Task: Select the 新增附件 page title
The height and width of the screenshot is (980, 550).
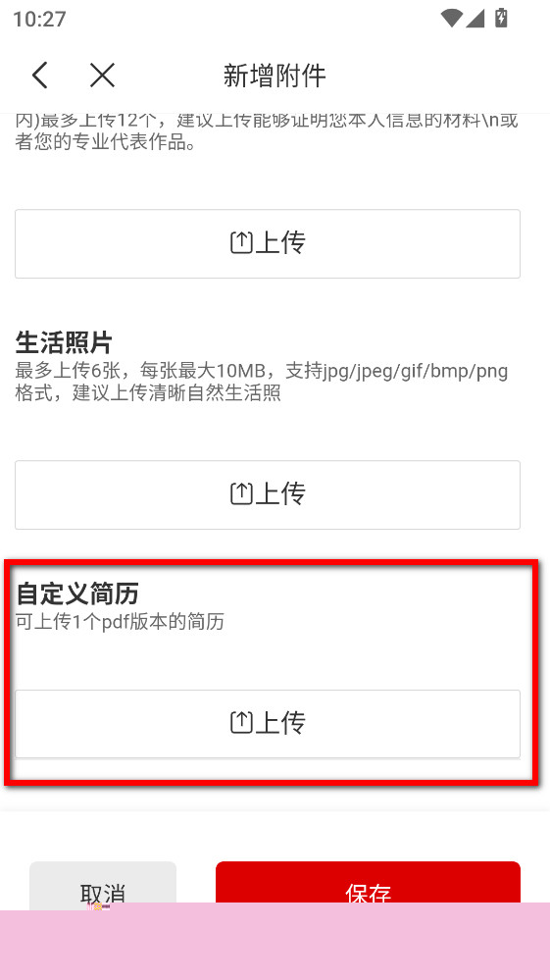Action: pyautogui.click(x=275, y=76)
